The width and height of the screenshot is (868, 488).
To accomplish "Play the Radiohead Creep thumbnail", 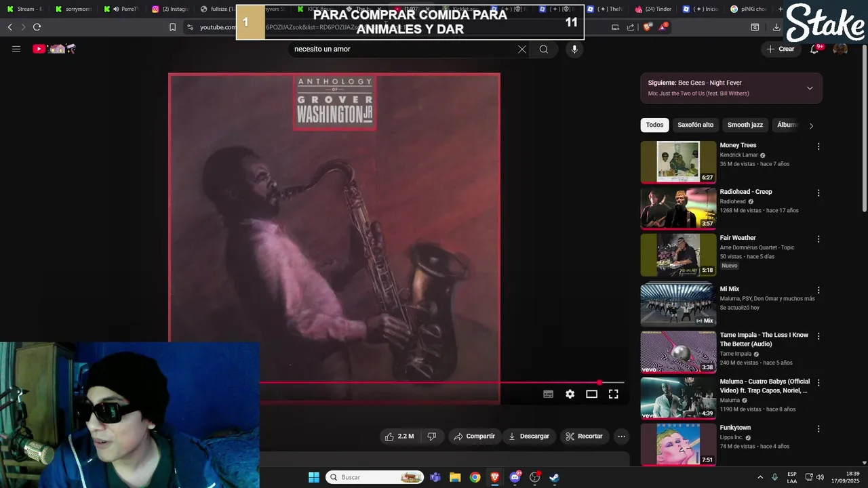I will tap(678, 209).
